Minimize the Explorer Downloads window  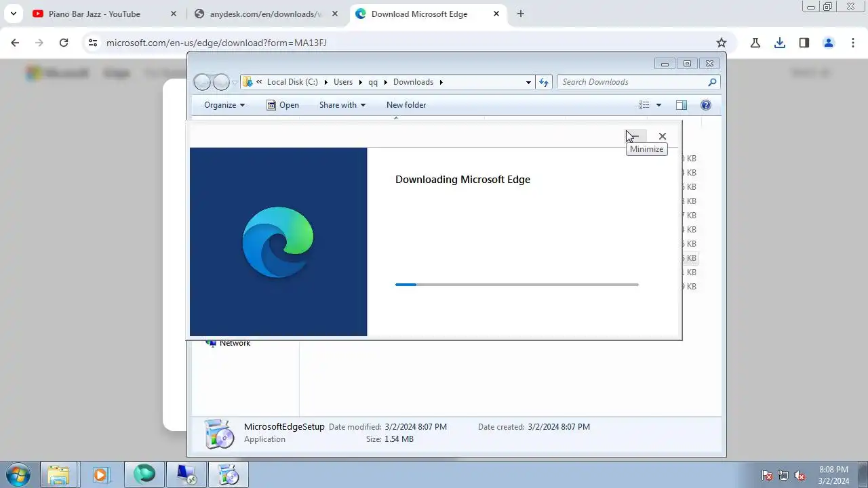click(665, 64)
